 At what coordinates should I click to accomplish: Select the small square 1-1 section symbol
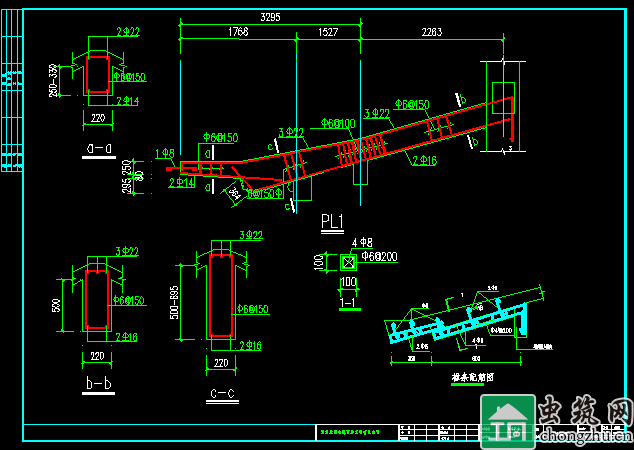[x=348, y=263]
